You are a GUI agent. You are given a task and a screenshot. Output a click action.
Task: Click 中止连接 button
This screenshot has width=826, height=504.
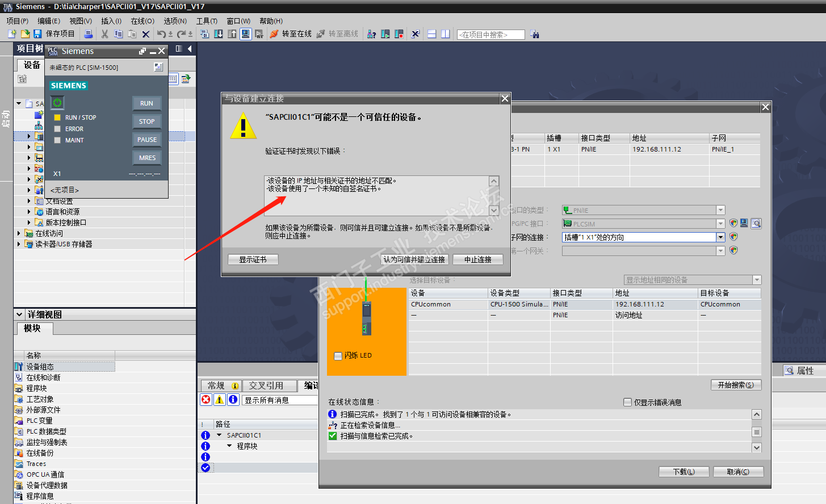[478, 259]
